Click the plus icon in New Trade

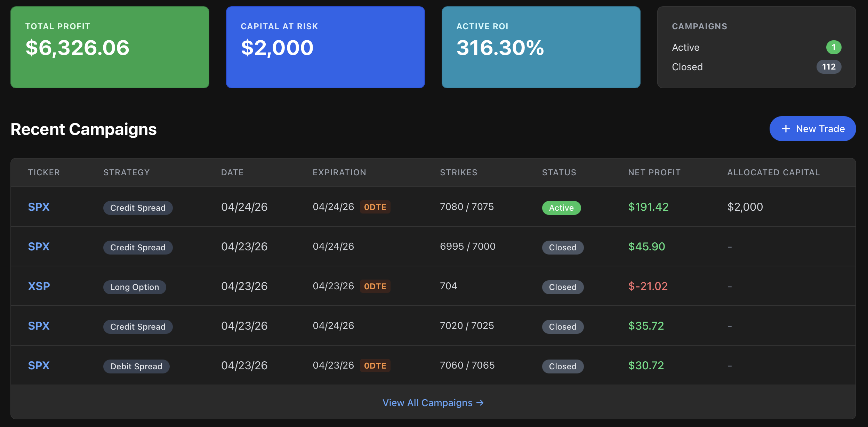click(786, 129)
